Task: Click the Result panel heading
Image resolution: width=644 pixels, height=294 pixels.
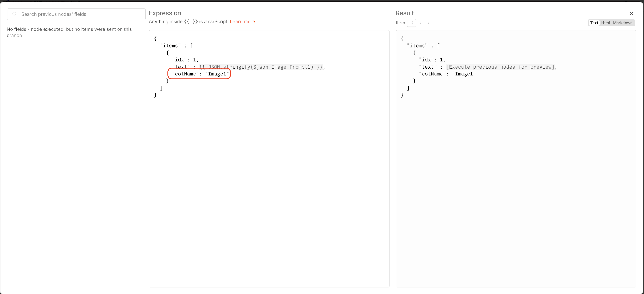Action: coord(404,13)
